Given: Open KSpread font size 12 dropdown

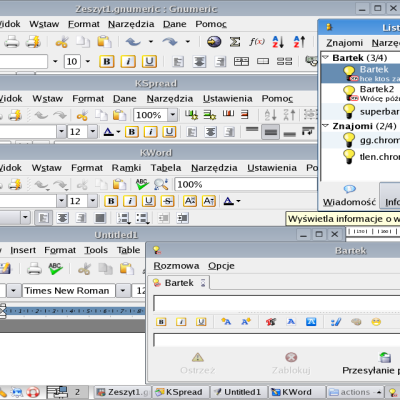Looking at the screenshot, I should [93, 132].
